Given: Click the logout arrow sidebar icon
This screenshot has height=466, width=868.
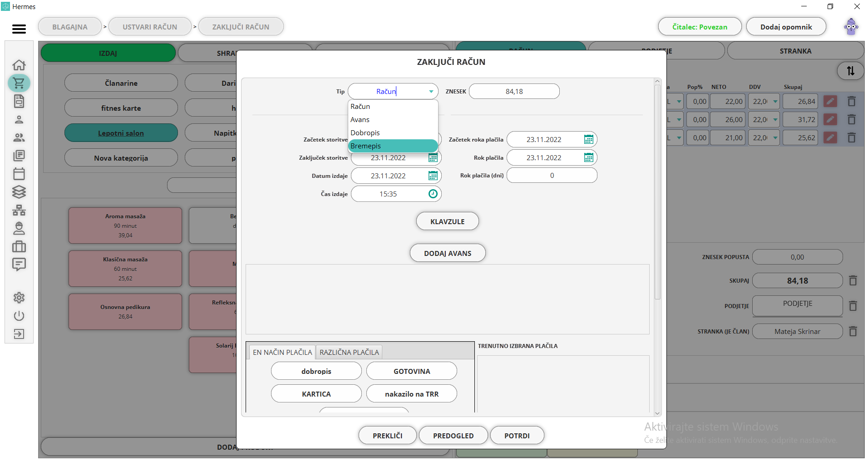Looking at the screenshot, I should tap(19, 334).
